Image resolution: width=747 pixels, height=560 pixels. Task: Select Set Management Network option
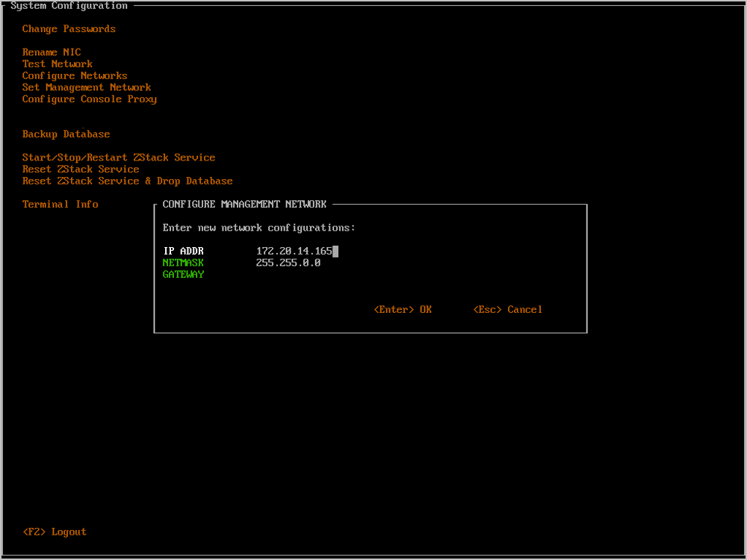[x=87, y=87]
